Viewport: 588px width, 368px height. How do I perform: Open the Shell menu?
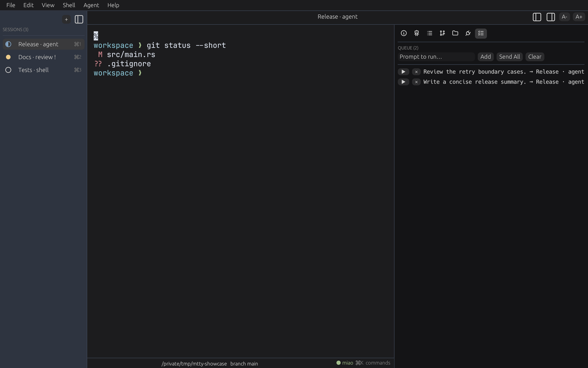point(69,5)
